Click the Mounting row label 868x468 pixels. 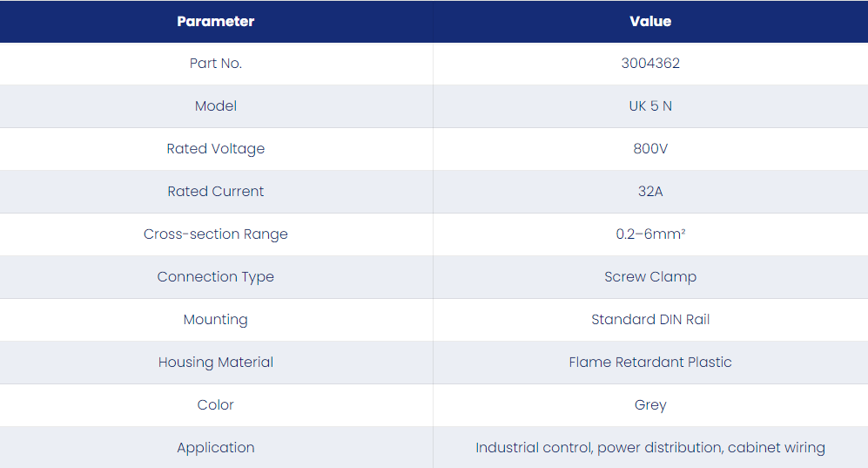[x=215, y=319]
